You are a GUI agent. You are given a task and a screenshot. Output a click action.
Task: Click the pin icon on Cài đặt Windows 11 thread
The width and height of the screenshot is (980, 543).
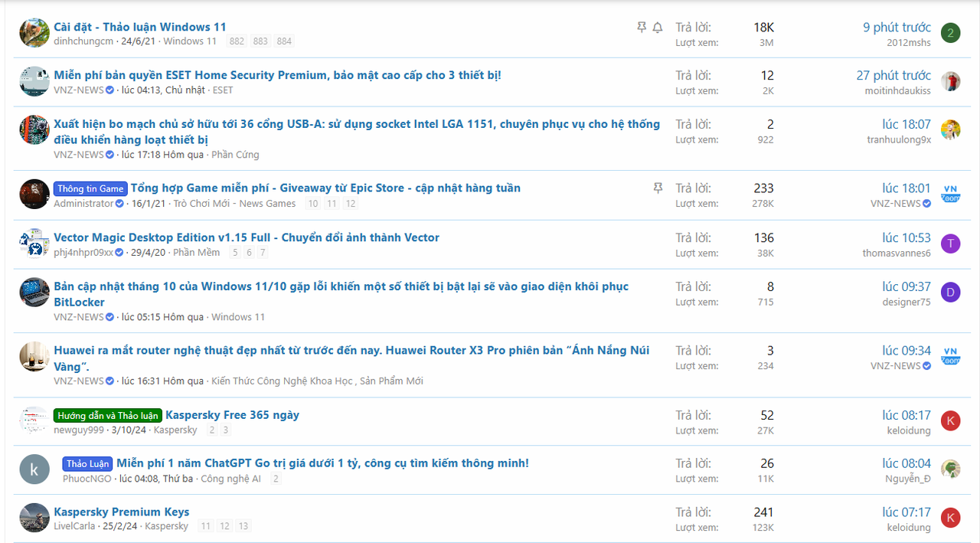(642, 28)
